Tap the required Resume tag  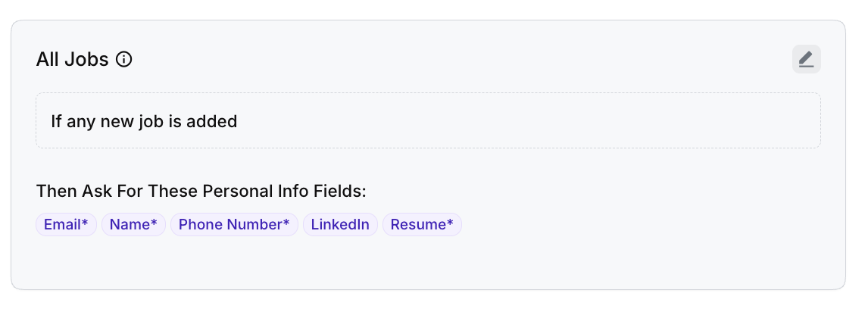(422, 225)
